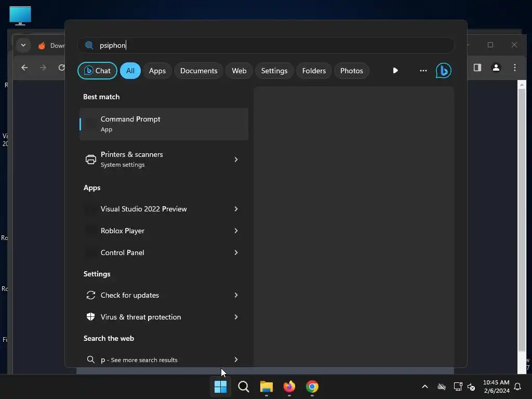Expand Virus & threat protection chevron
532x399 pixels.
(x=236, y=317)
